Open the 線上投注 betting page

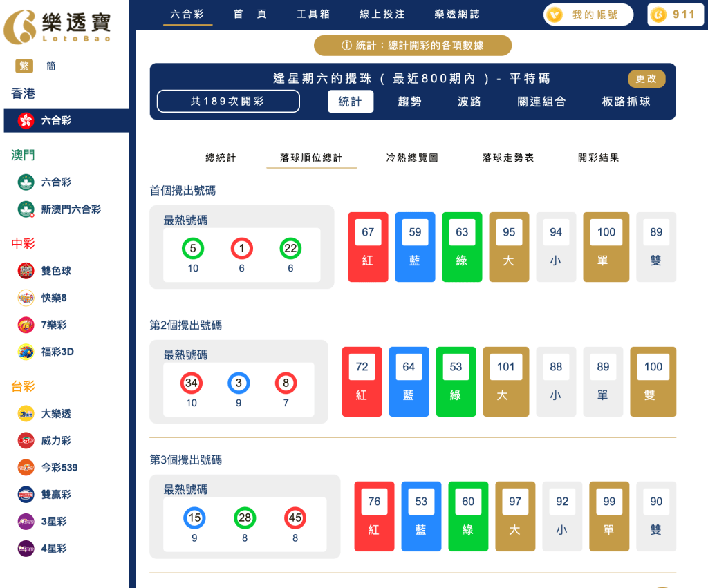coord(381,14)
